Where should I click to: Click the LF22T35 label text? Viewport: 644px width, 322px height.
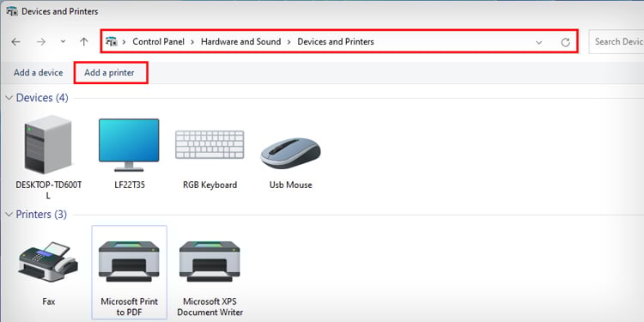coord(130,185)
